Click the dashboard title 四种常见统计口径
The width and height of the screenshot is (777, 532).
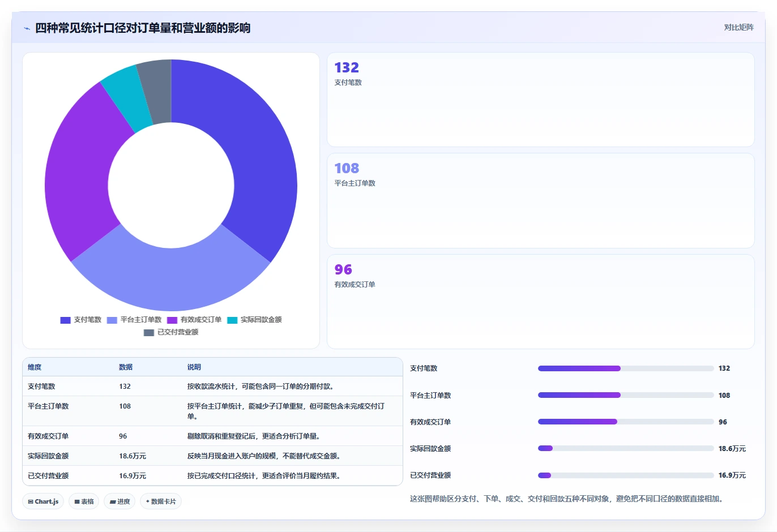(143, 28)
